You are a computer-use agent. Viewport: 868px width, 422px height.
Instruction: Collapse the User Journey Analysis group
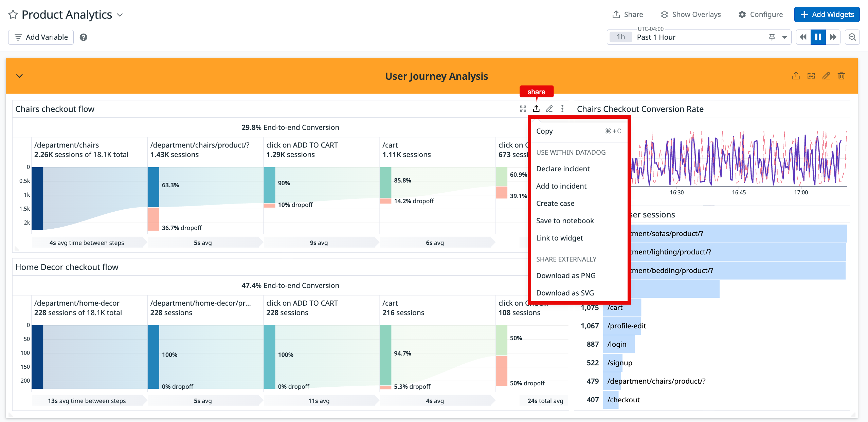[x=20, y=76]
